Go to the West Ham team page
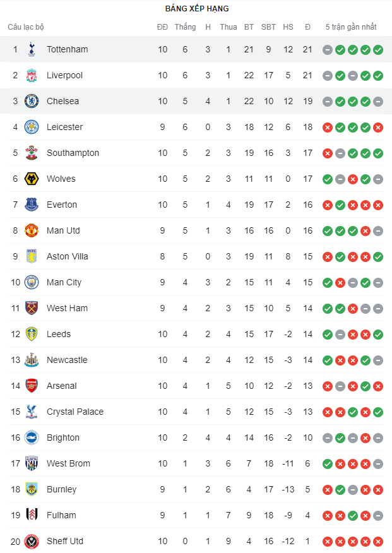The height and width of the screenshot is (553, 392). 67,308
